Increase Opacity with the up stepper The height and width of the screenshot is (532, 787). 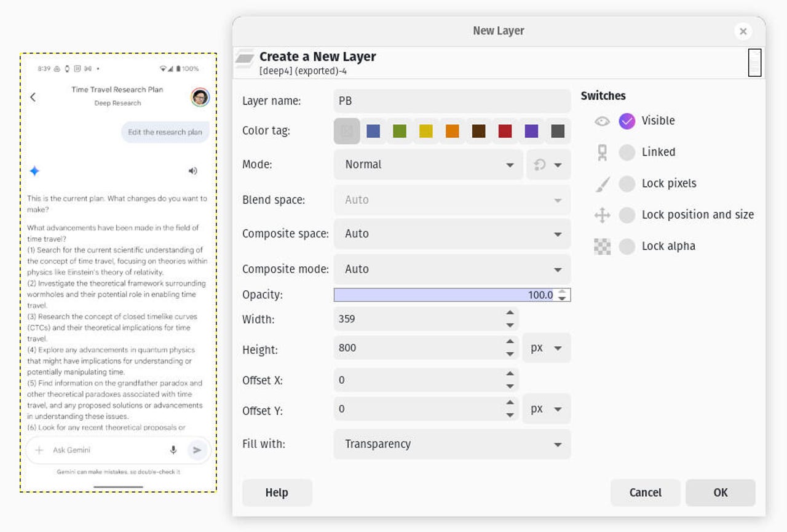point(562,292)
